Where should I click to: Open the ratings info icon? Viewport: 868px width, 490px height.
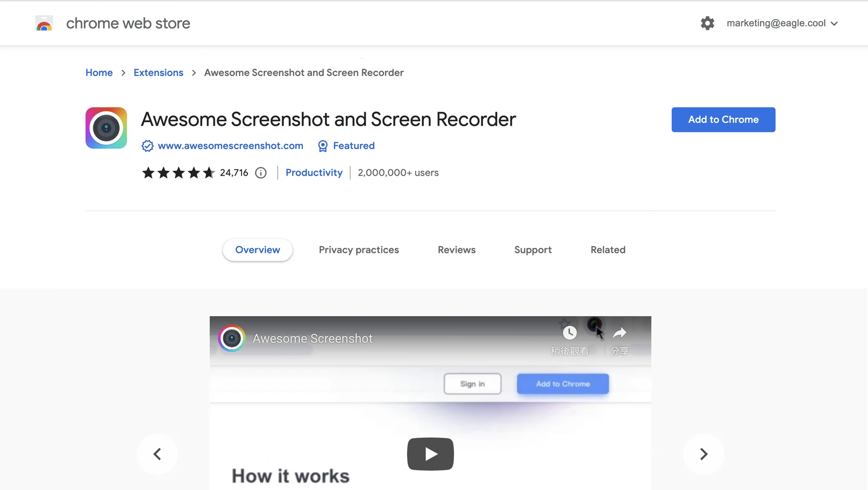click(260, 173)
